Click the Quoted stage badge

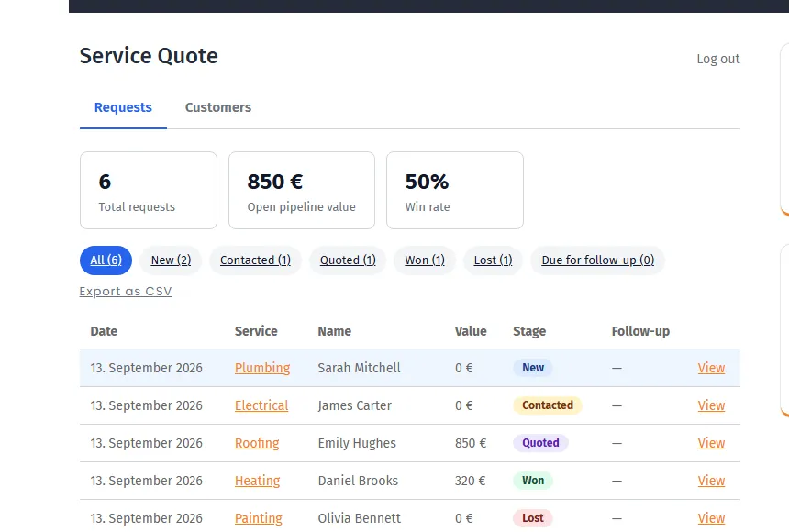tap(540, 443)
